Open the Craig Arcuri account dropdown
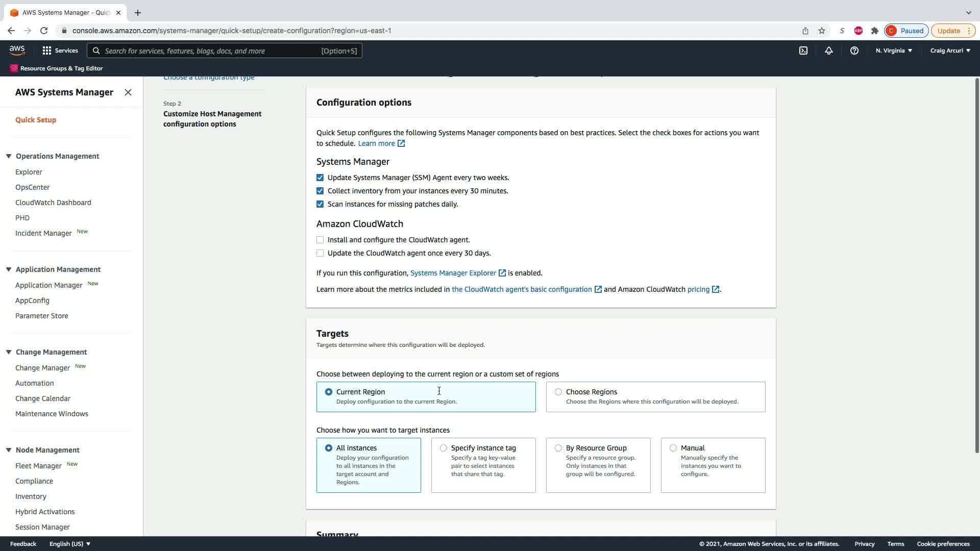The image size is (980, 551). (x=950, y=51)
